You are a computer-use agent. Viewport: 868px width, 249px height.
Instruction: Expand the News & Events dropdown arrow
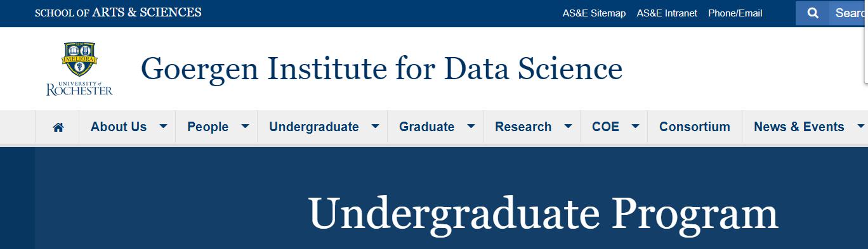[x=860, y=127]
